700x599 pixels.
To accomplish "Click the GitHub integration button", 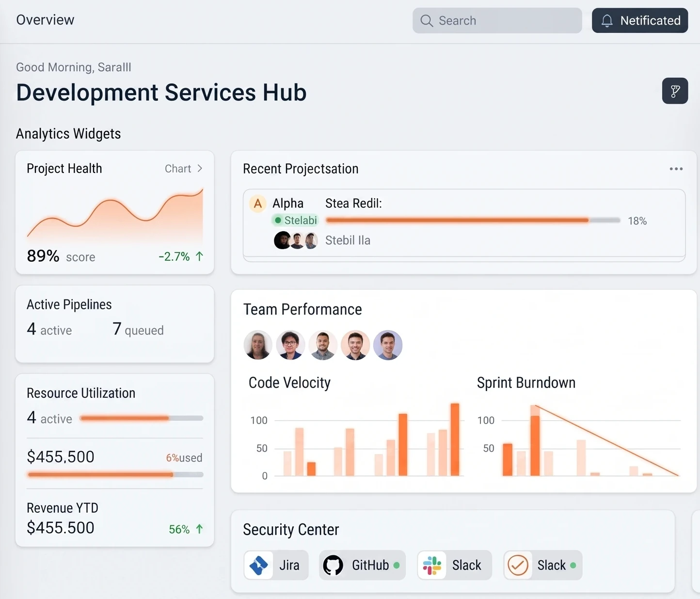I will point(362,565).
